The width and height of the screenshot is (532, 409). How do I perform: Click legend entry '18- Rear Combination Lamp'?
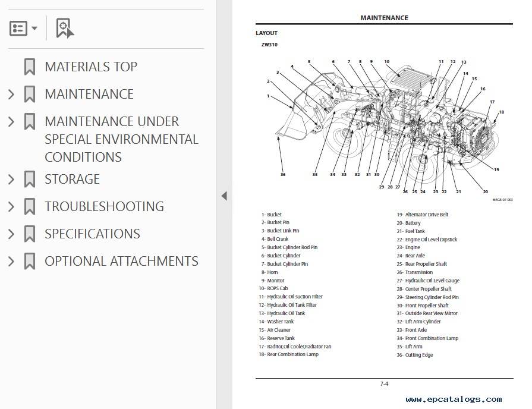coord(289,354)
